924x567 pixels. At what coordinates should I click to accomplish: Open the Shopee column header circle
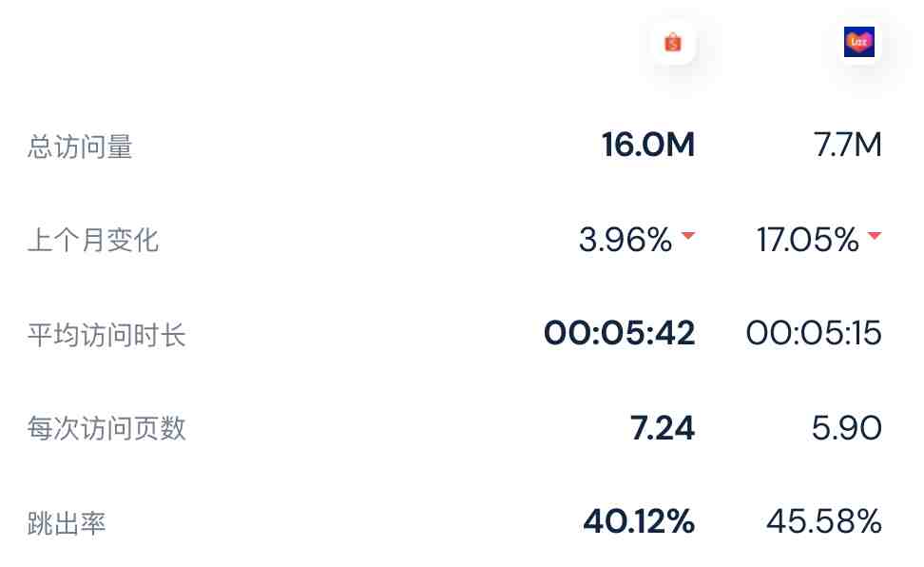tap(672, 43)
